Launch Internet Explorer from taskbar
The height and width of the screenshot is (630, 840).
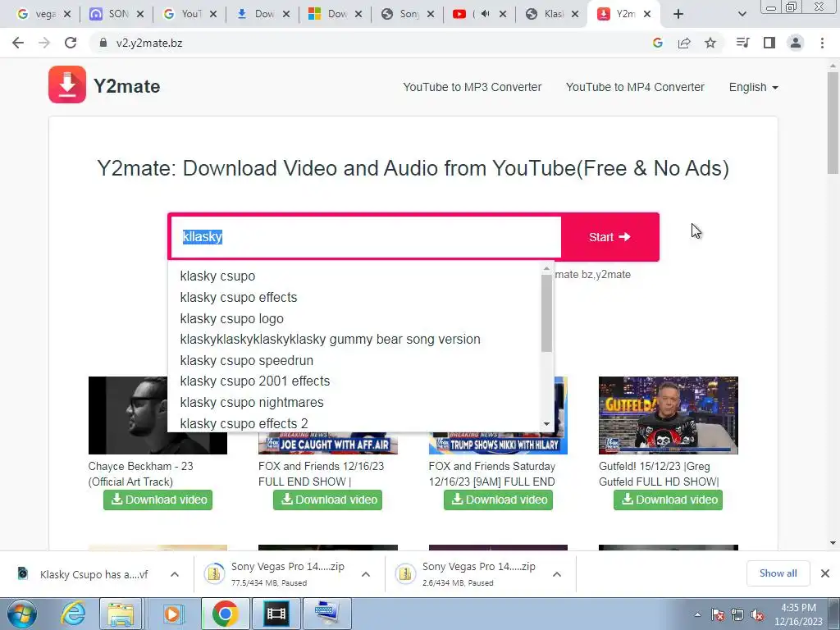[72, 614]
